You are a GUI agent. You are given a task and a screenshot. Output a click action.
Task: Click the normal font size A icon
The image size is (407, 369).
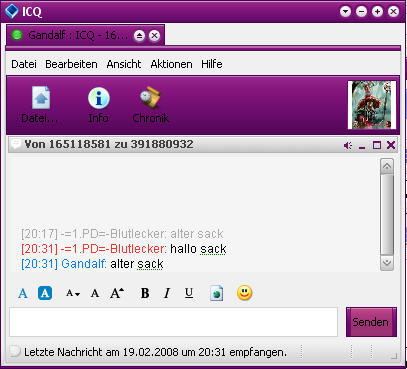click(x=95, y=294)
